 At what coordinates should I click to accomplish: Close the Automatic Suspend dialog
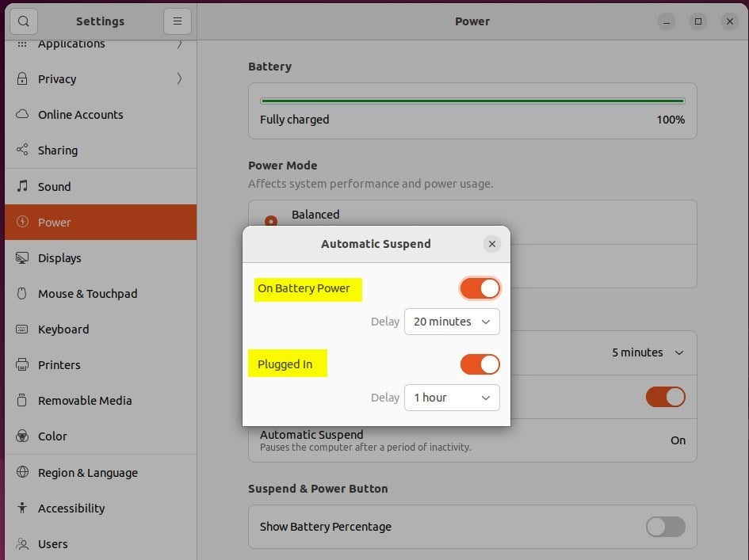click(x=492, y=244)
